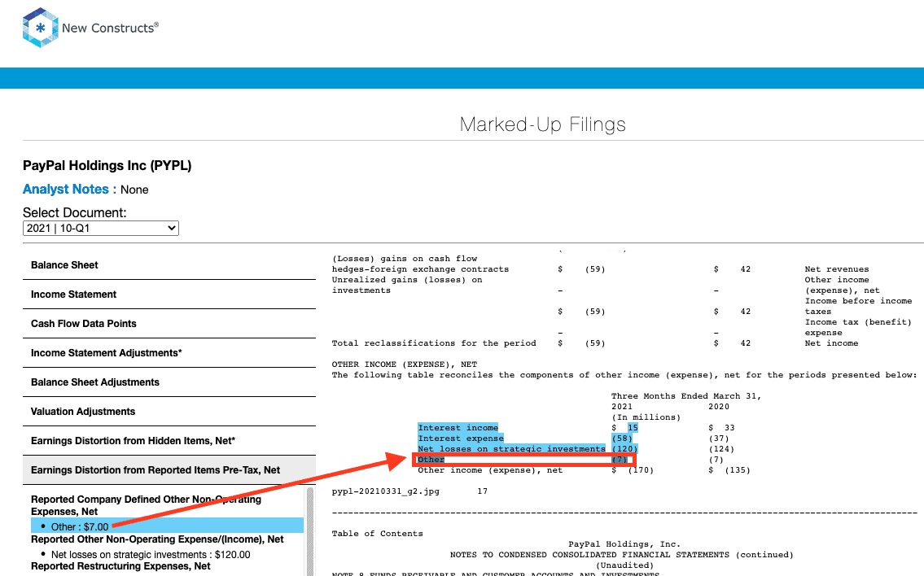Click 'Reported Restructuring Expenses, Net' heading
This screenshot has height=576, width=924.
(x=120, y=566)
